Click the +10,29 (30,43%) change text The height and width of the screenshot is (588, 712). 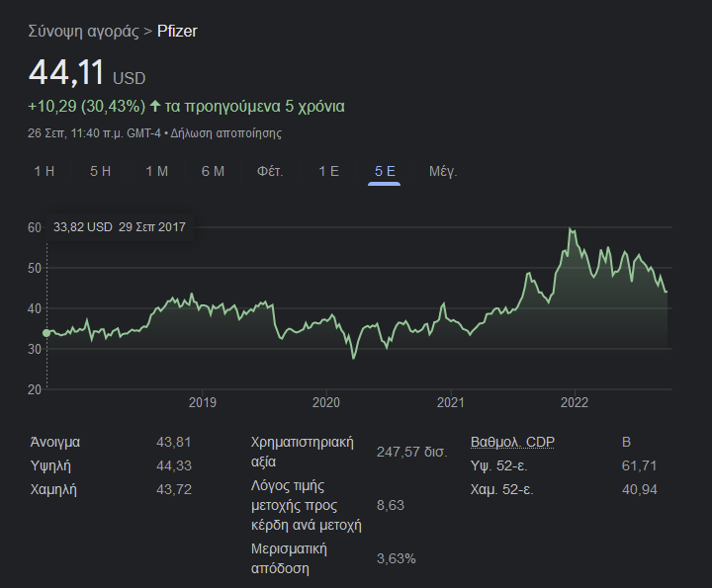tap(87, 106)
